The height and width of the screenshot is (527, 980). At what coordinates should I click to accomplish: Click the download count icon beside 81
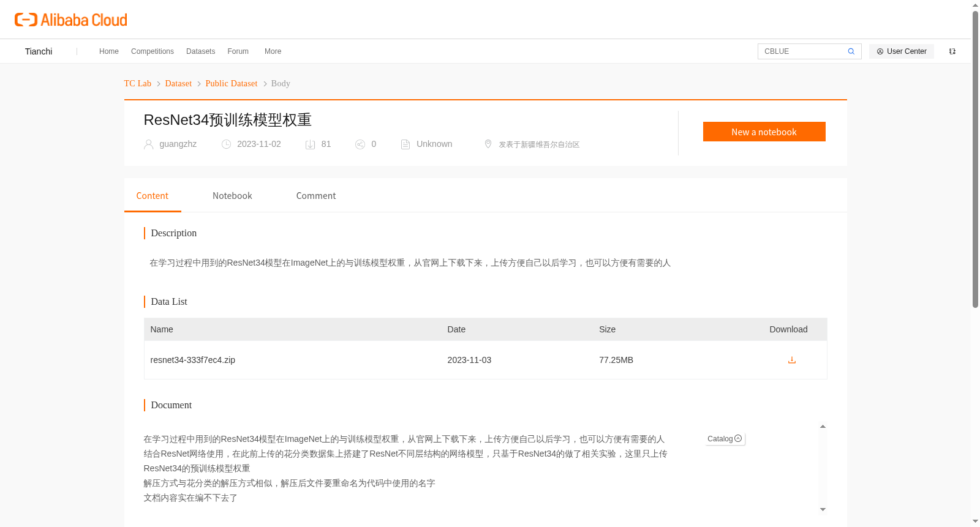click(x=310, y=144)
